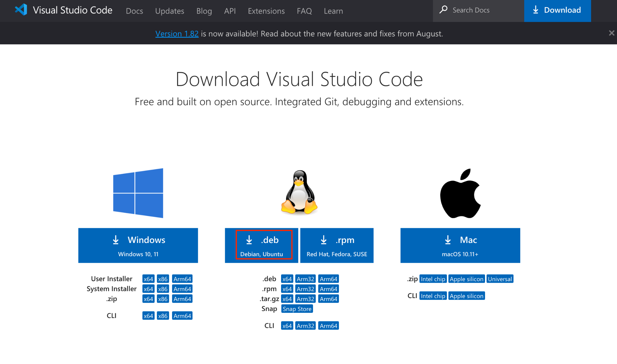Image resolution: width=617 pixels, height=364 pixels.
Task: Select the Linux .deb Arm32 link
Action: 305,279
